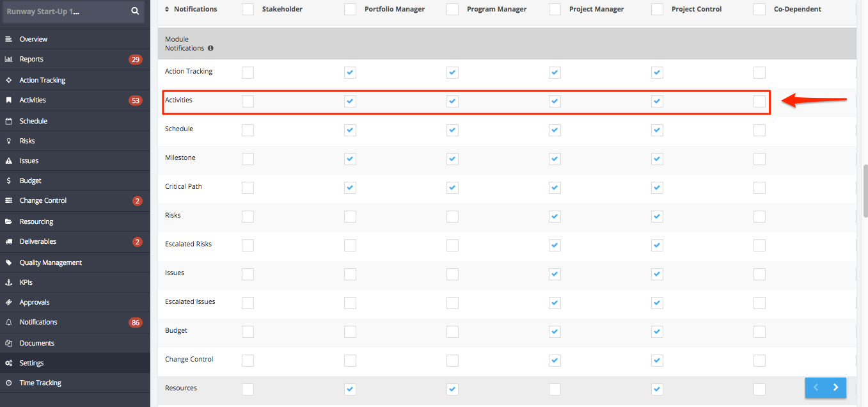Click the search magnifier icon in sidebar
The width and height of the screenshot is (868, 407).
pos(134,11)
